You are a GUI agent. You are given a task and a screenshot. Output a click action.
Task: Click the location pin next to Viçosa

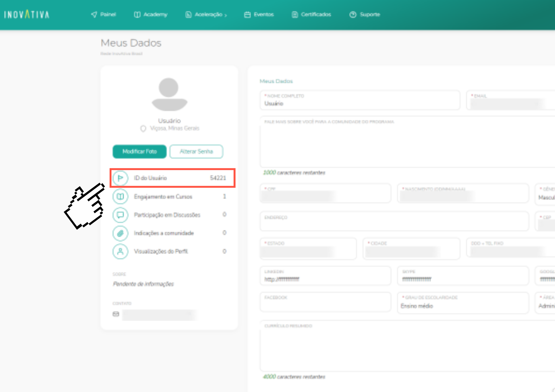(143, 129)
